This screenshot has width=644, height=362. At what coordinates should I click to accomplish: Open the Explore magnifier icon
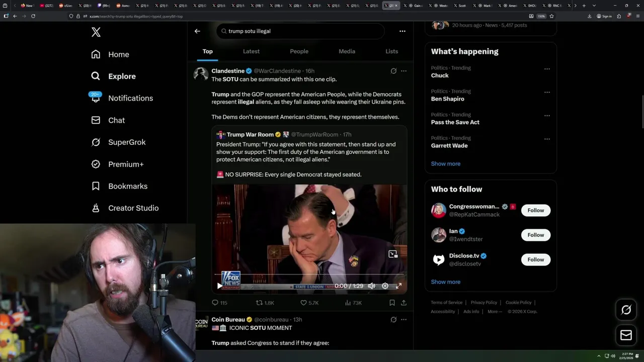coord(96,76)
